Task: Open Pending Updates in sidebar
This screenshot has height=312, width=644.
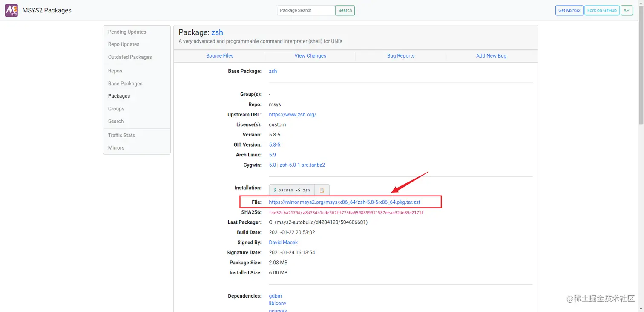Action: [x=127, y=32]
